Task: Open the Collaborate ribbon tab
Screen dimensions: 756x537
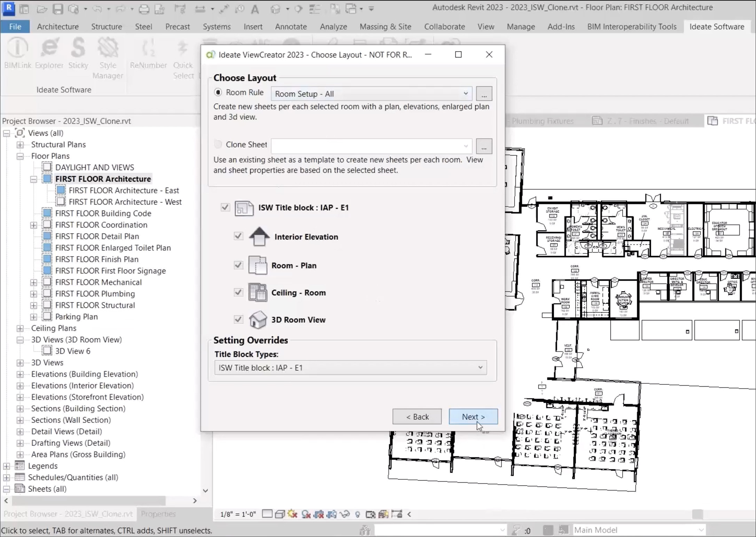Action: (444, 27)
